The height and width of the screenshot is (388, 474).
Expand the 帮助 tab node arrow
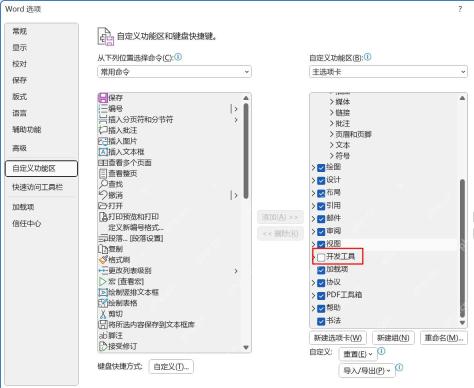point(313,308)
